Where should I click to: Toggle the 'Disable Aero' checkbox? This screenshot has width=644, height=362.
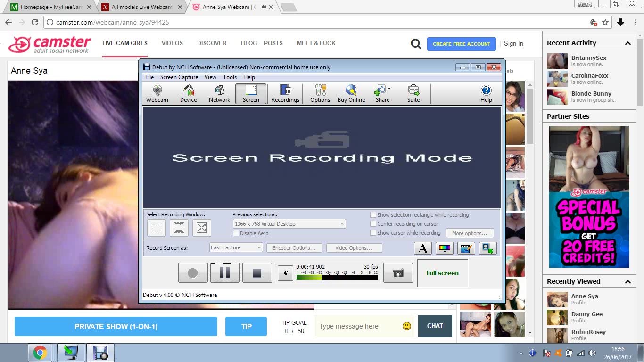point(236,233)
